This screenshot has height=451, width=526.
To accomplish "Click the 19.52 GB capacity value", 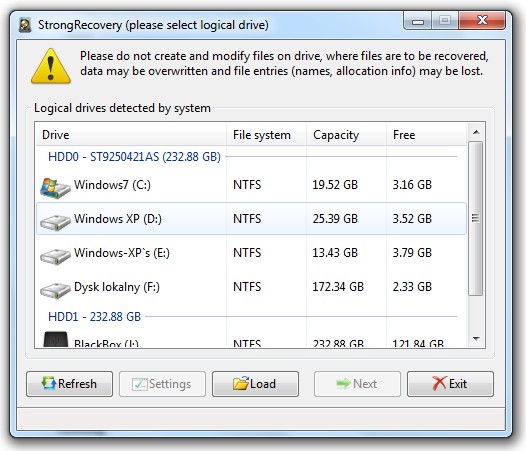I will coord(335,185).
